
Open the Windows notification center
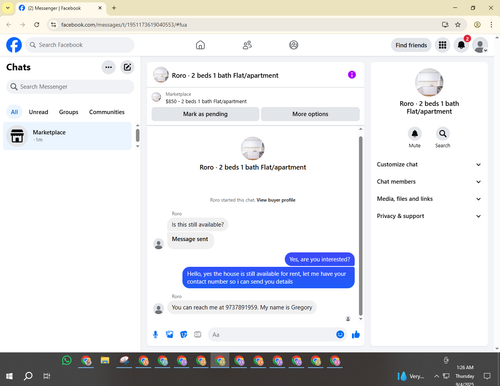coord(487,376)
